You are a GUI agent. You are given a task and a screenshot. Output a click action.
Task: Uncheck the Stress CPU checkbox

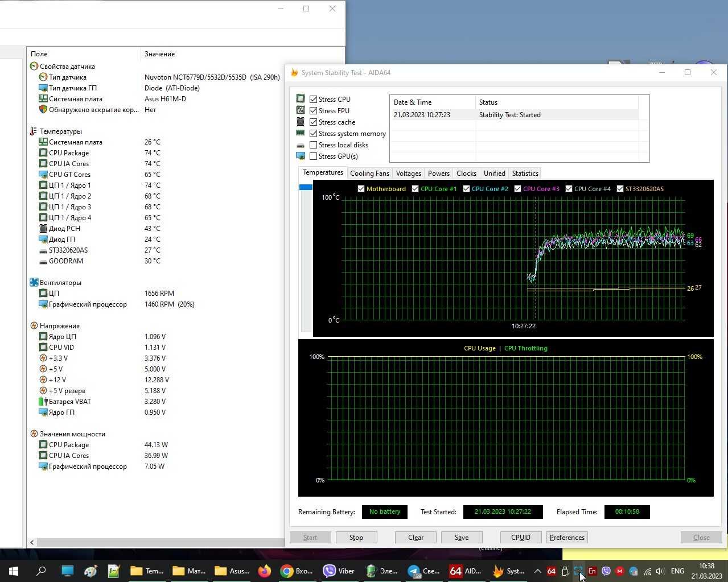pos(313,99)
